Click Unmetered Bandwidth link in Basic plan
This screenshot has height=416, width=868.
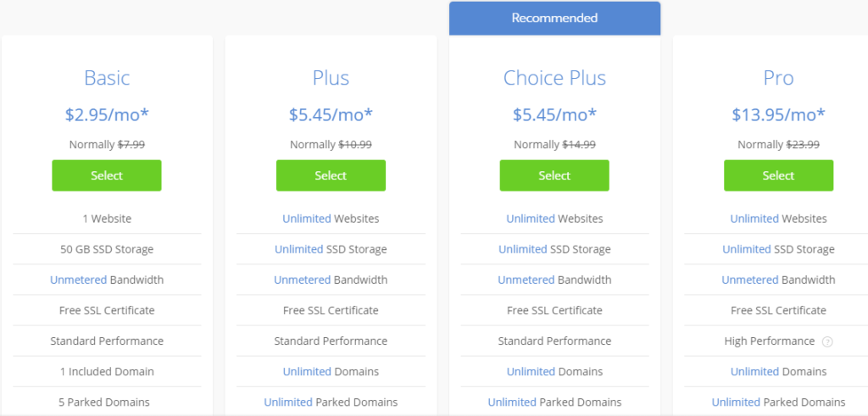click(x=77, y=280)
